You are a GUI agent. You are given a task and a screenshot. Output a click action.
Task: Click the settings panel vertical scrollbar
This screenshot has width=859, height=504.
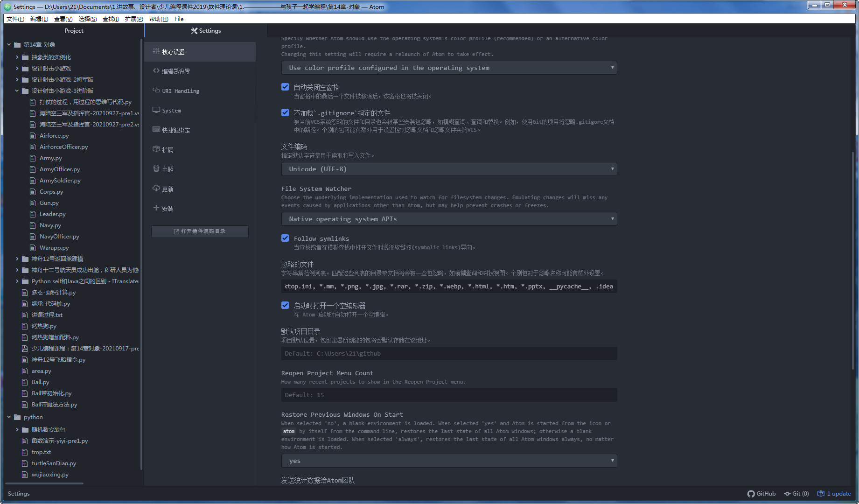(x=853, y=261)
